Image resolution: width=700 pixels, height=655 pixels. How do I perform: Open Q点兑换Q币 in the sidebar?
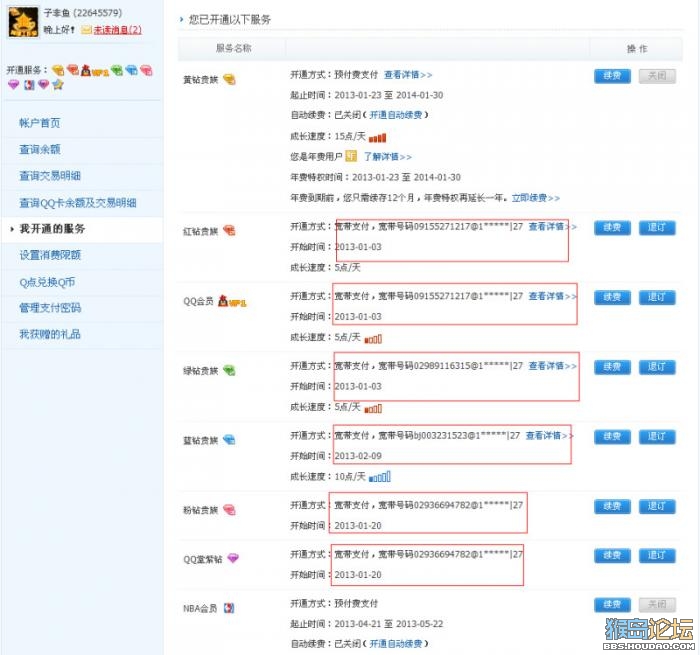pyautogui.click(x=47, y=282)
